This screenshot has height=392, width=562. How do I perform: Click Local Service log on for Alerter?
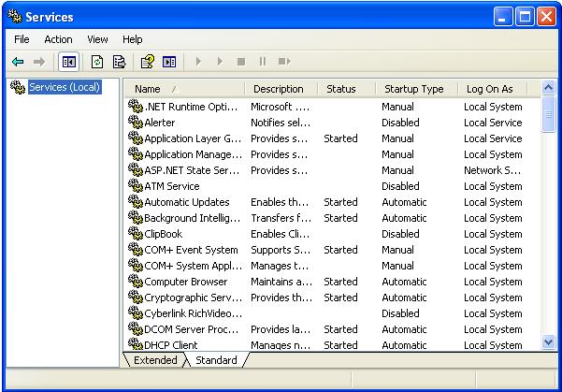click(493, 123)
